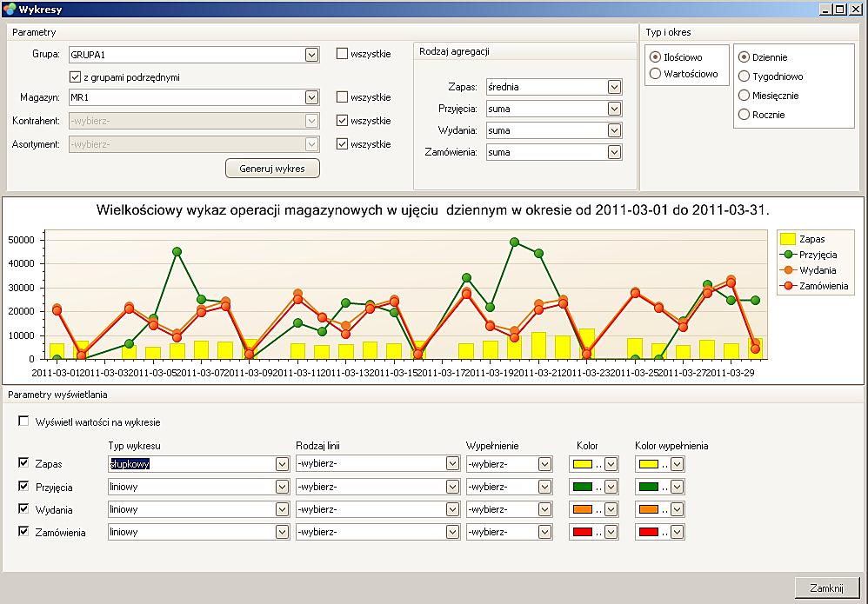The image size is (868, 604).
Task: Toggle the 'wszystkie' checkbox next to Grupa
Action: [342, 54]
